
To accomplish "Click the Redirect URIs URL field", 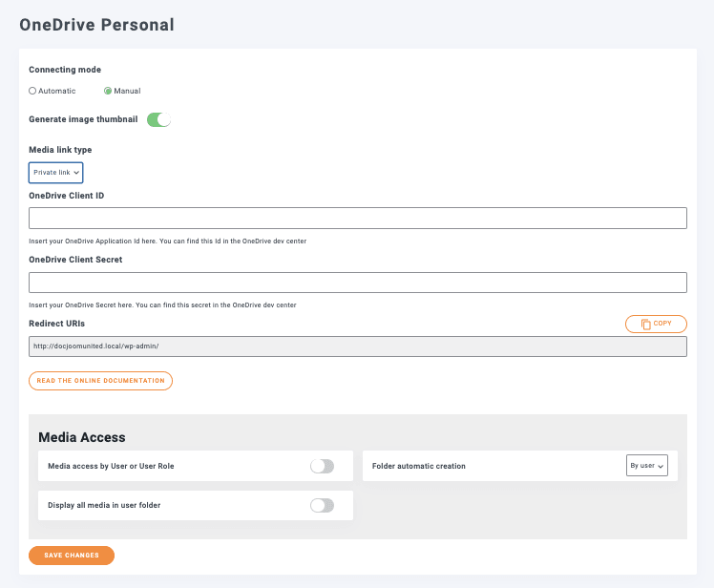I will [358, 346].
